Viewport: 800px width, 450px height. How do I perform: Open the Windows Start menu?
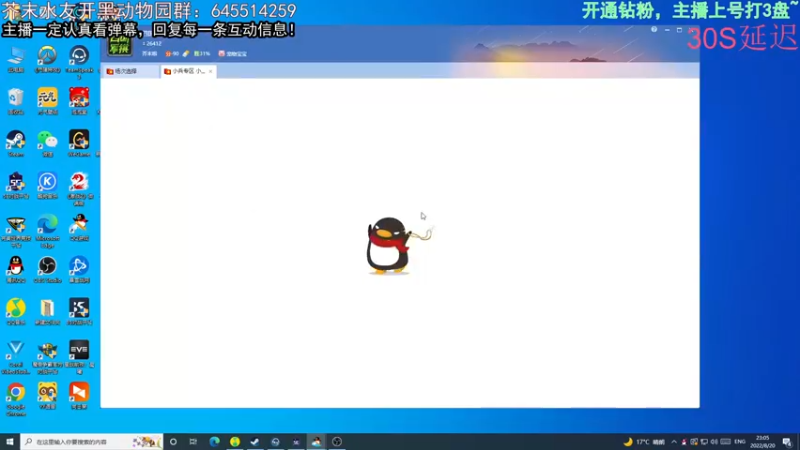click(10, 441)
